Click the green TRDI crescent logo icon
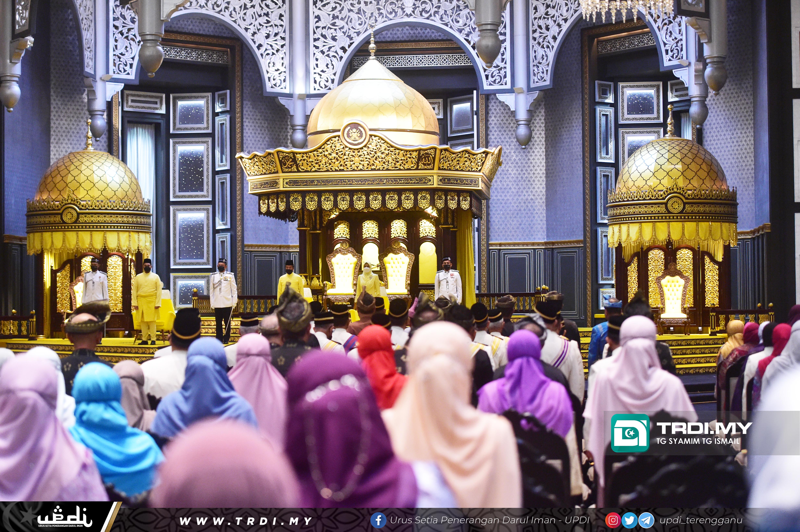Screen dimensions: 800x532 (630, 433)
